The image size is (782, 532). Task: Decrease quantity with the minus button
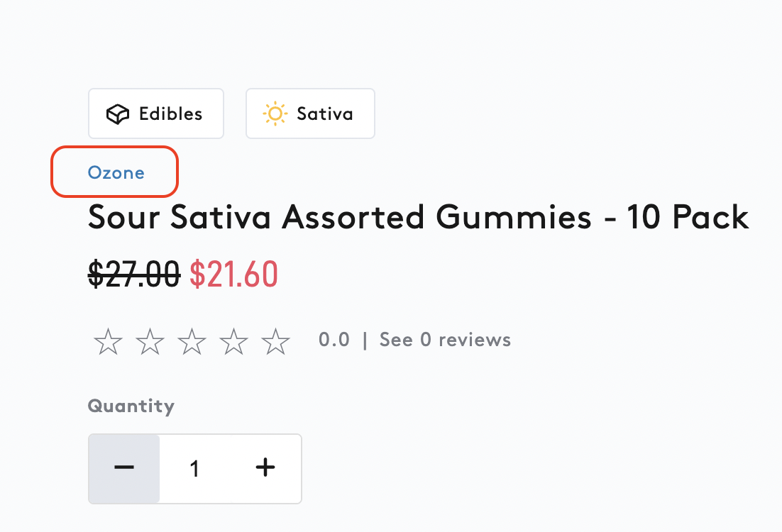124,469
